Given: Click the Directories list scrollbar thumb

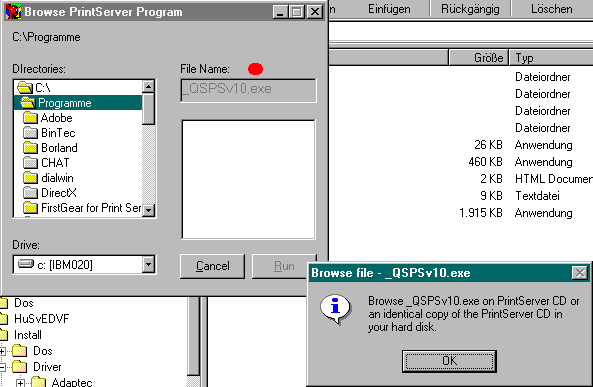Looking at the screenshot, I should tap(148, 109).
